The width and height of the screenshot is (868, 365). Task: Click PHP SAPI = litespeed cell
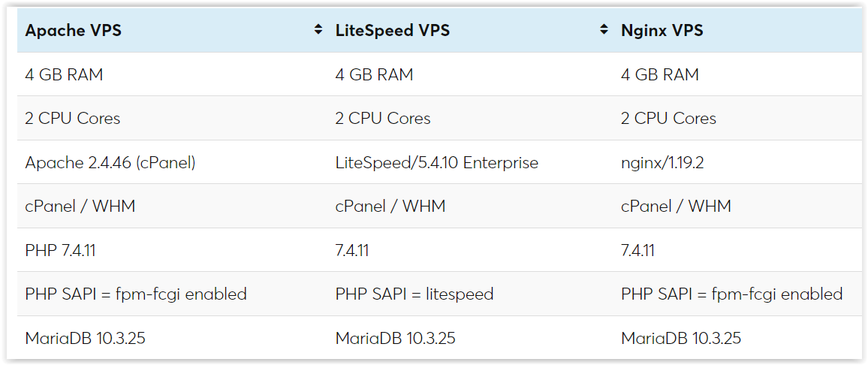[471, 294]
